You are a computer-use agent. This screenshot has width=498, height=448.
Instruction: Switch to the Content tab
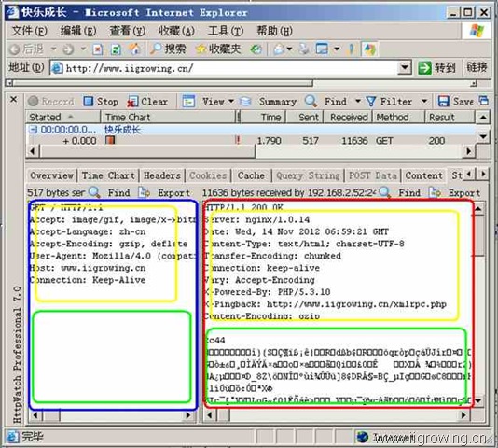pos(423,175)
